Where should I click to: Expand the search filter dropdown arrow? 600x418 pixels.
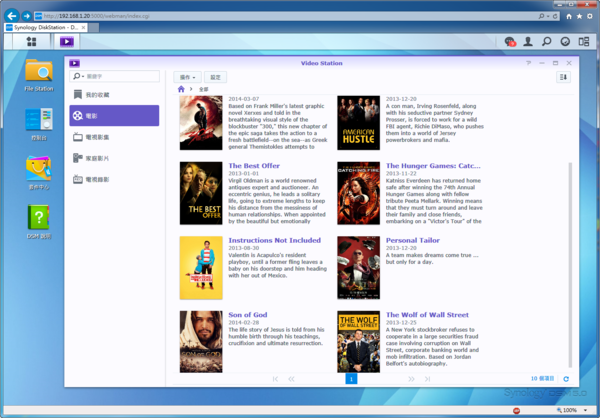pyautogui.click(x=78, y=77)
